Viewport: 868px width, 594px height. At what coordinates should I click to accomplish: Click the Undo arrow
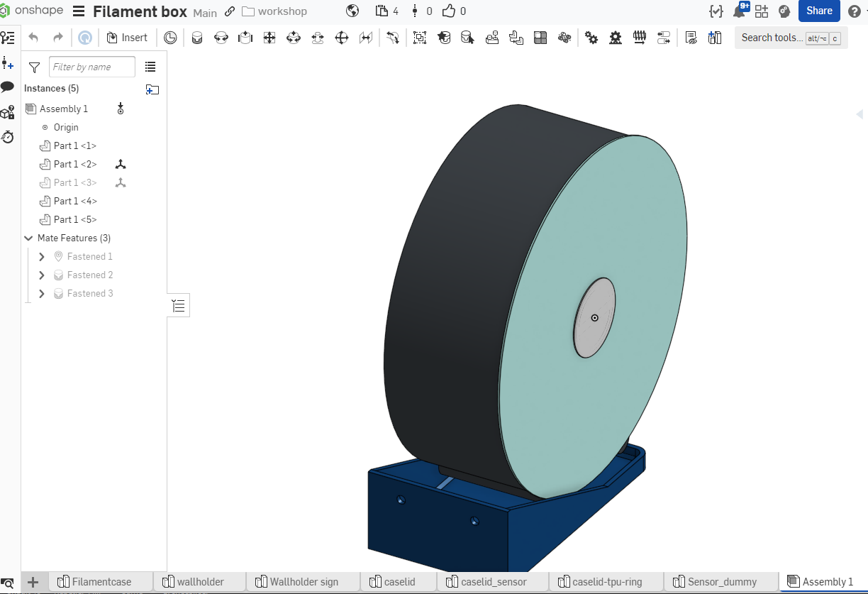point(34,37)
